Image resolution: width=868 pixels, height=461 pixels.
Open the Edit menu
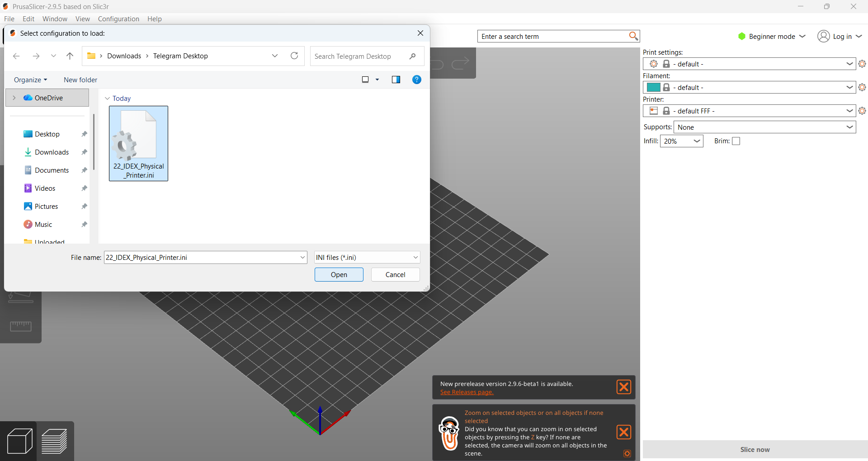point(28,19)
